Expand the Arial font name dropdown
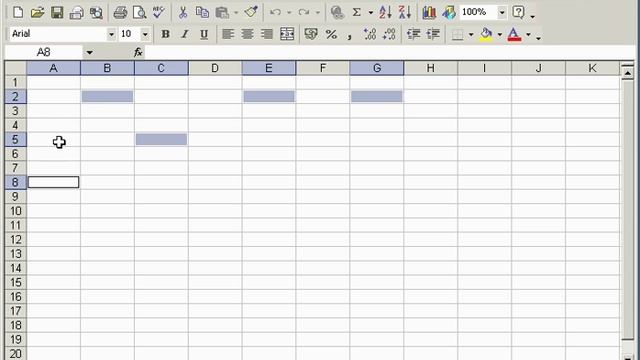Screen dimensions: 640x360 [111, 34]
